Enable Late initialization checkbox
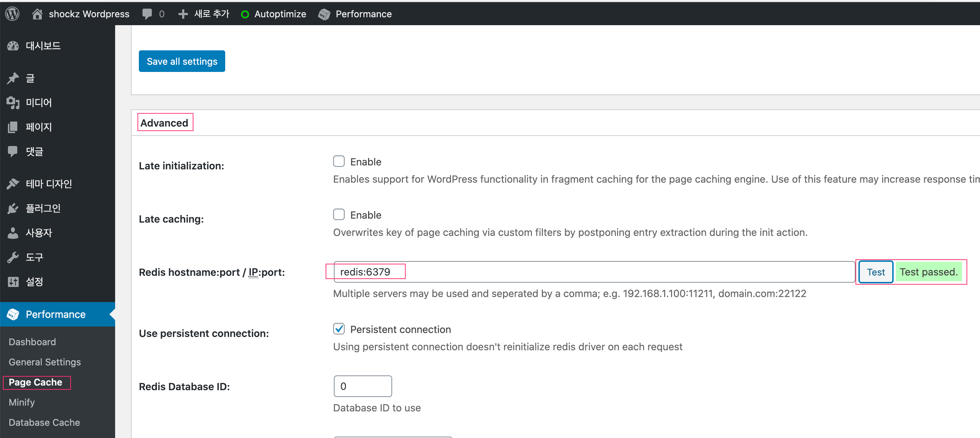 (339, 161)
